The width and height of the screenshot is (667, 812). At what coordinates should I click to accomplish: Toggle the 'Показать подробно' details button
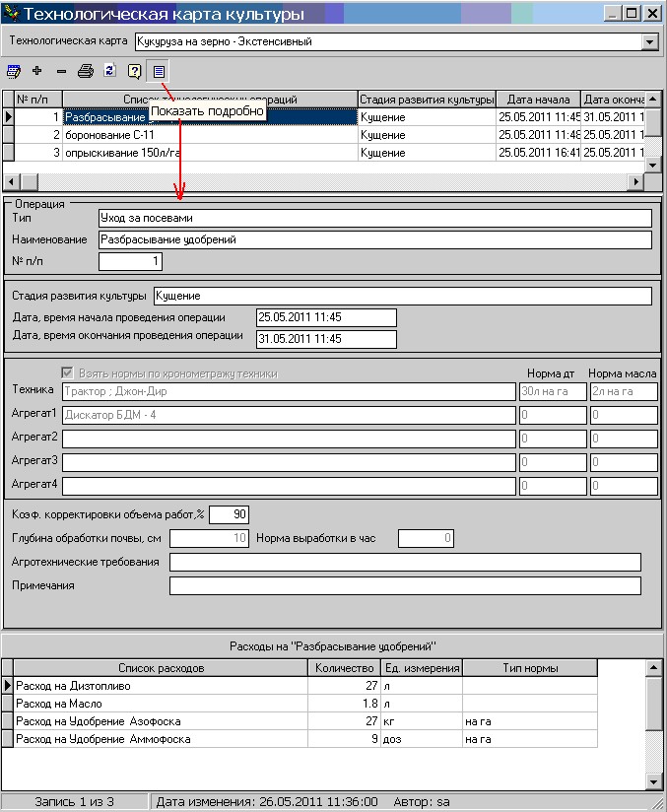click(159, 71)
